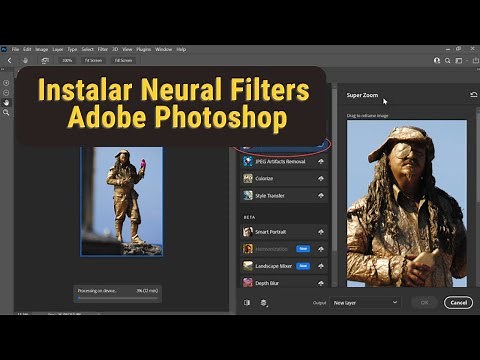Click the back arrow in the options bar
The width and height of the screenshot is (480, 360).
[x=9, y=60]
